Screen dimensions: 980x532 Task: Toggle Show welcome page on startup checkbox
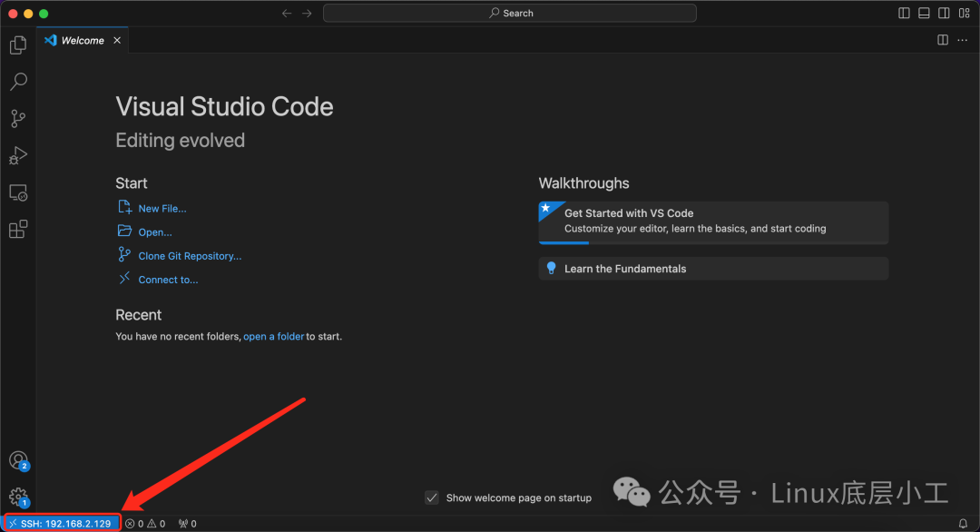click(x=431, y=498)
